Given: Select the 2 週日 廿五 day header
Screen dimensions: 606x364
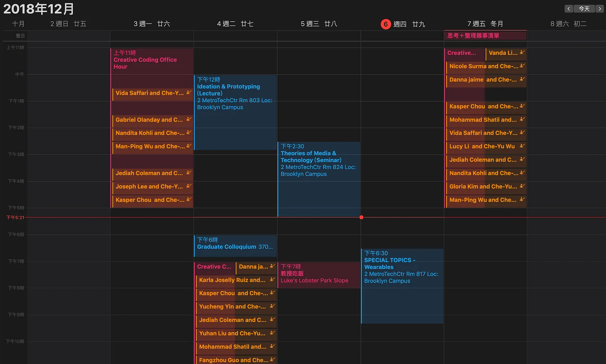Looking at the screenshot, I should pos(68,24).
